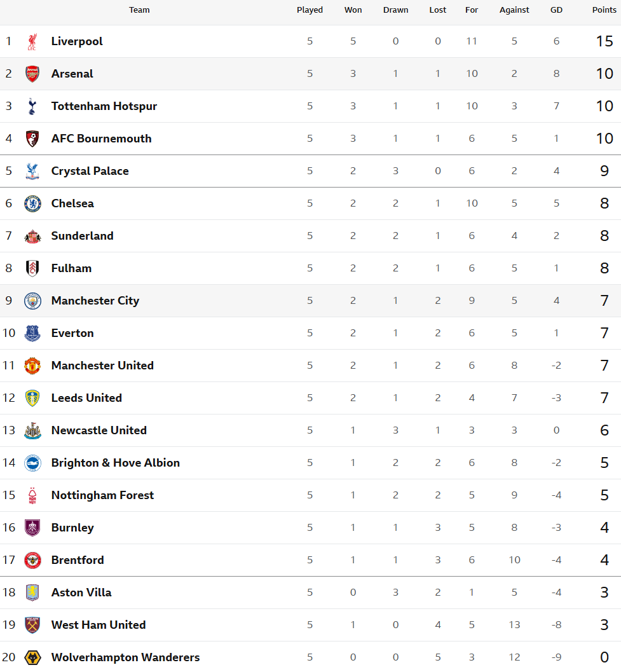This screenshot has height=672, width=621.
Task: Click the Wolverhampton Wanderers wolf logo
Action: [32, 657]
